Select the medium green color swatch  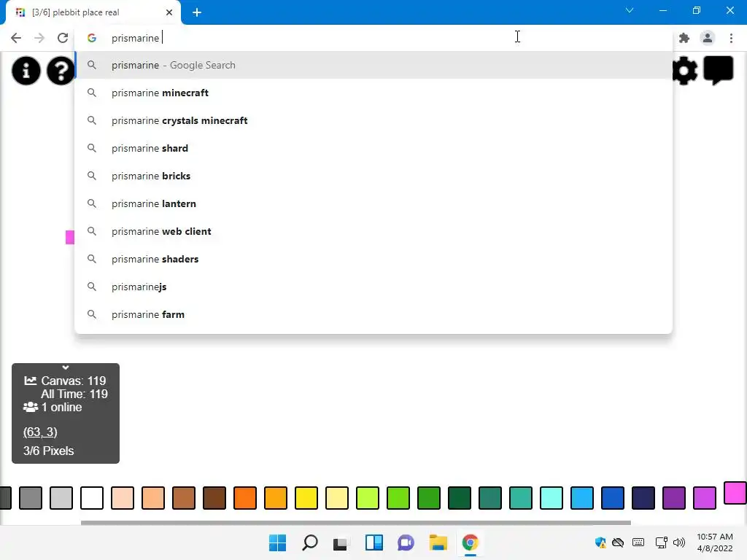pos(429,498)
